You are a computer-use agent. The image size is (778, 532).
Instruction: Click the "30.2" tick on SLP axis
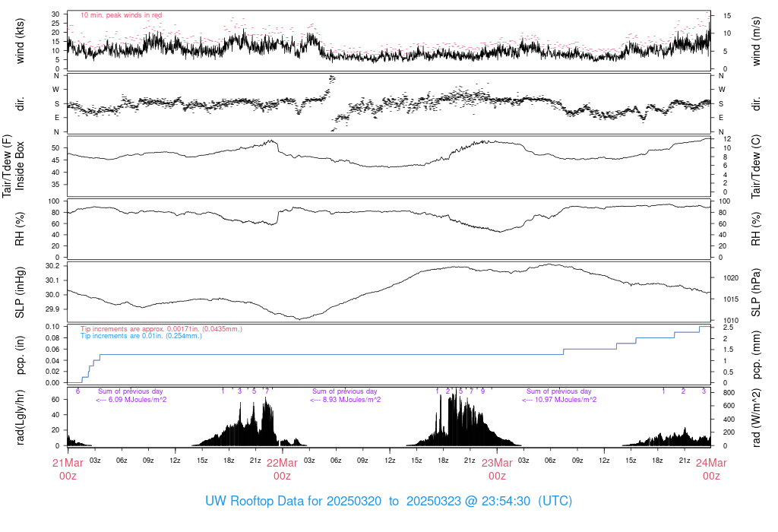(x=52, y=265)
